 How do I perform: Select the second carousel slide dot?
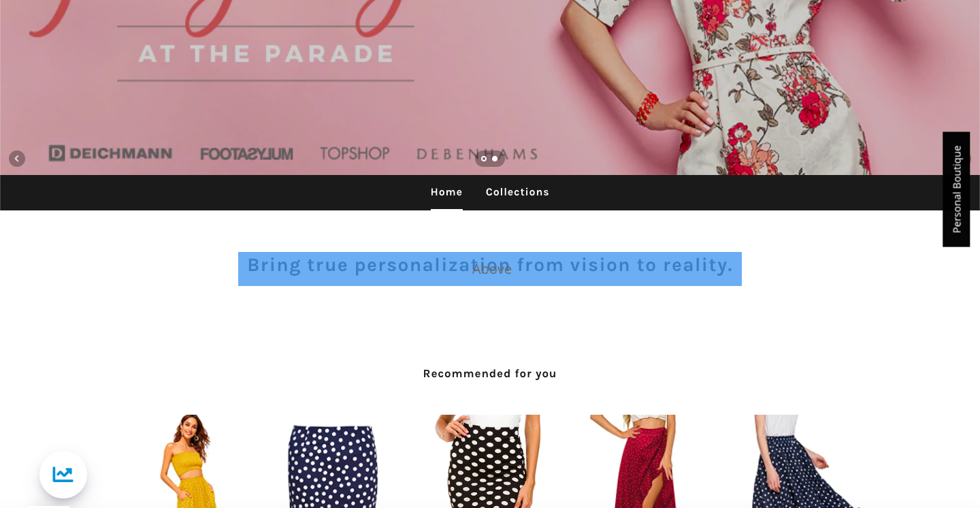[x=495, y=159]
